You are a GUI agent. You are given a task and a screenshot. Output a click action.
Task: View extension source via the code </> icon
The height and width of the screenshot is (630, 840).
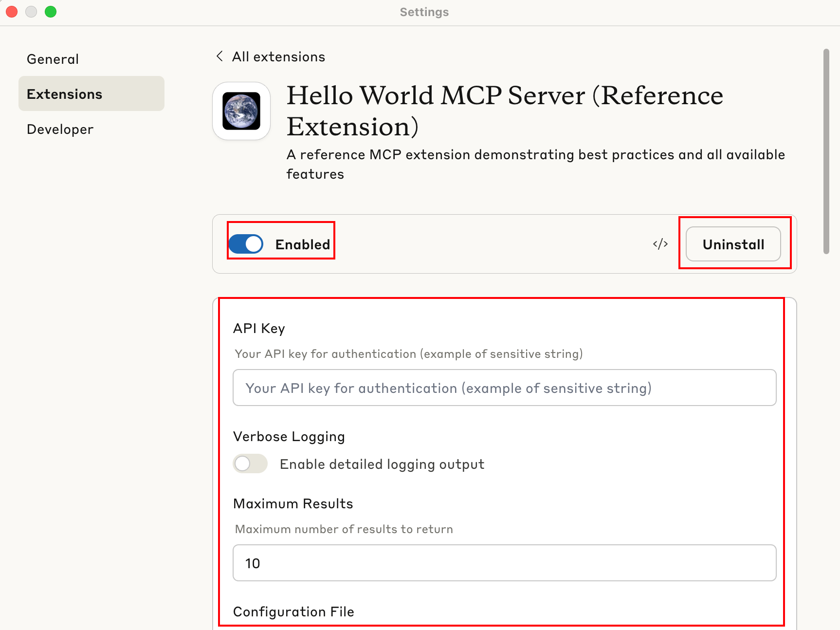[660, 244]
